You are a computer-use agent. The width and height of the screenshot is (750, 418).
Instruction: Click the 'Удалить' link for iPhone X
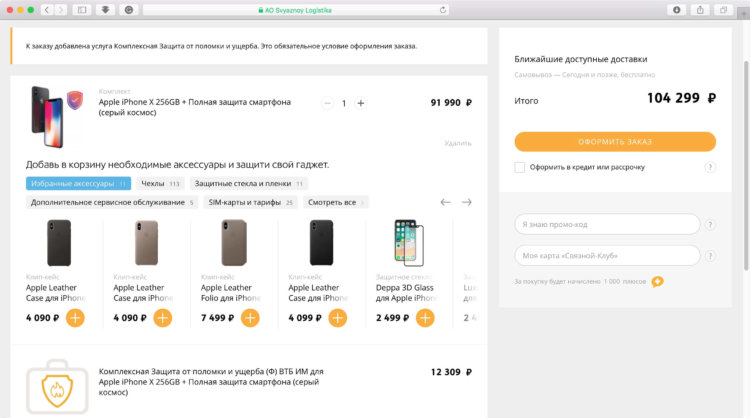click(x=458, y=143)
